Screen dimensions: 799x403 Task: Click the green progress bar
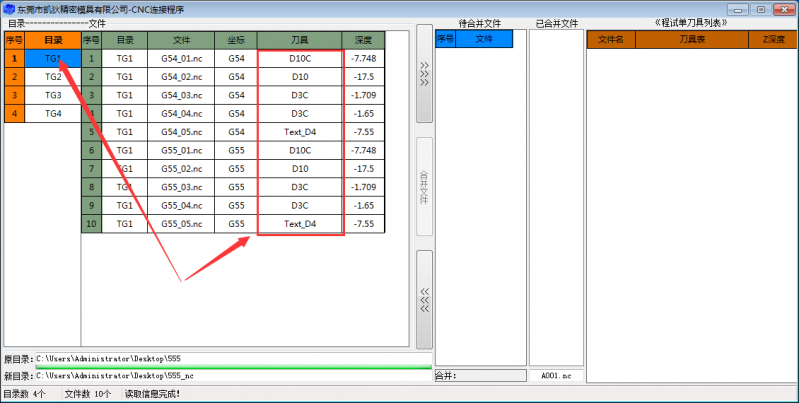click(x=232, y=367)
